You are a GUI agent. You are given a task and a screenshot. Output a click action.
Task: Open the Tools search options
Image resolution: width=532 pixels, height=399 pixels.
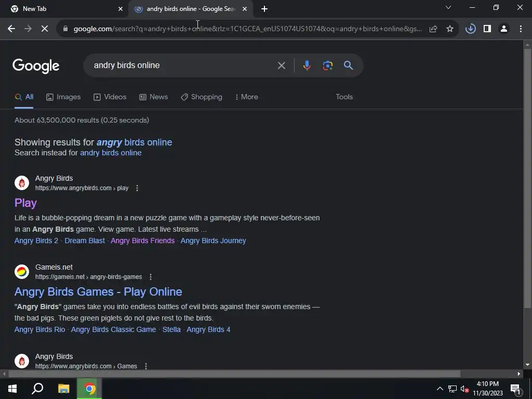[344, 97]
